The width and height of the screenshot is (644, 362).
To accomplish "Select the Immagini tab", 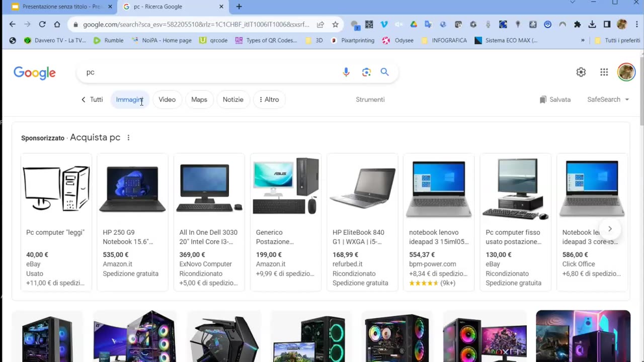I will coord(129,100).
